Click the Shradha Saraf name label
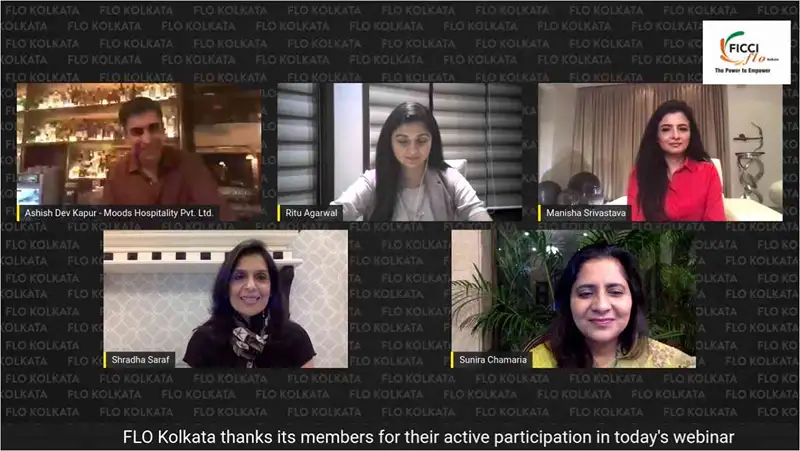 (x=140, y=360)
